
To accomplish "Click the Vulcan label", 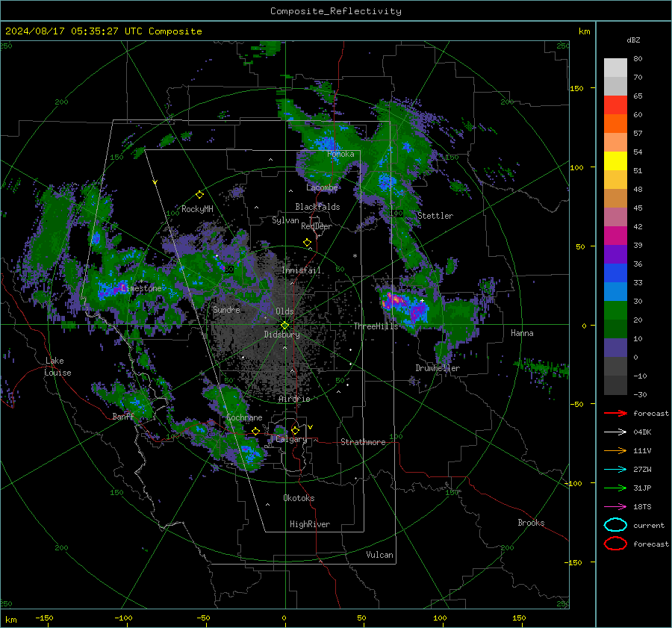I will tap(380, 555).
